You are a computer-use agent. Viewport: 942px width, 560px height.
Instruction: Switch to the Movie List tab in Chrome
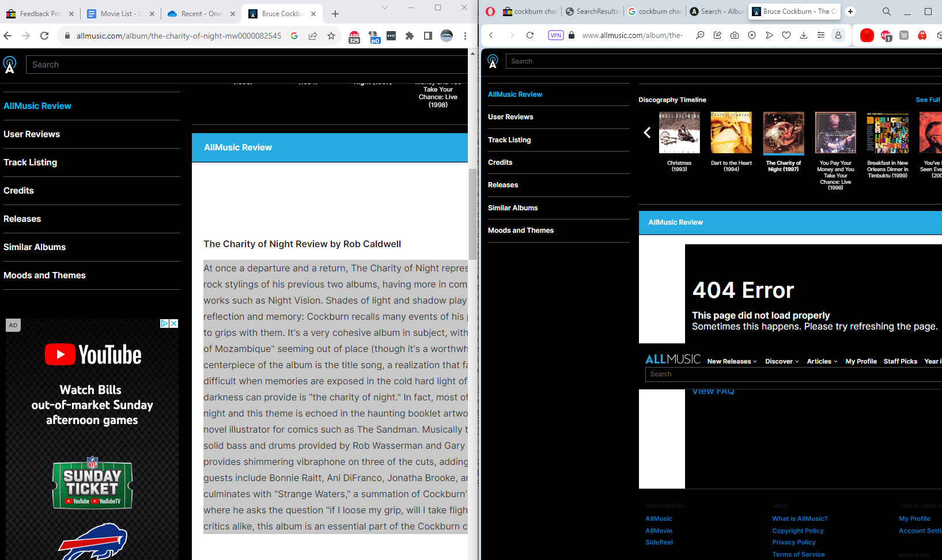(120, 14)
